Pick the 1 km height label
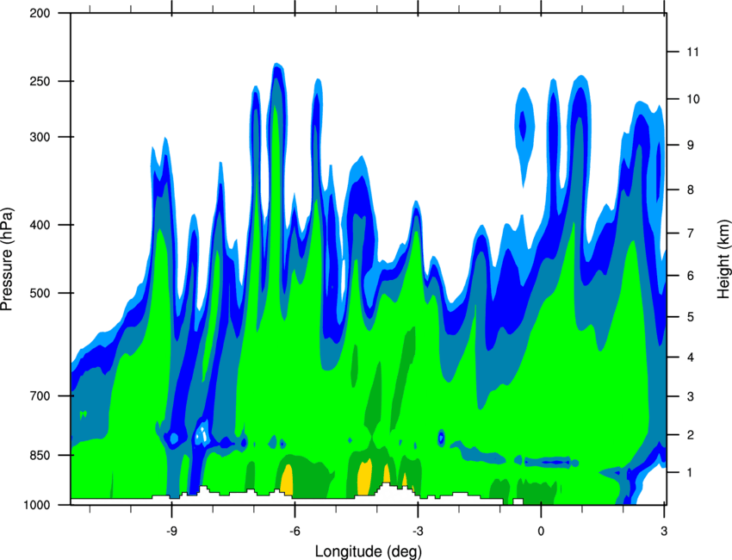The image size is (732, 560). pos(690,473)
